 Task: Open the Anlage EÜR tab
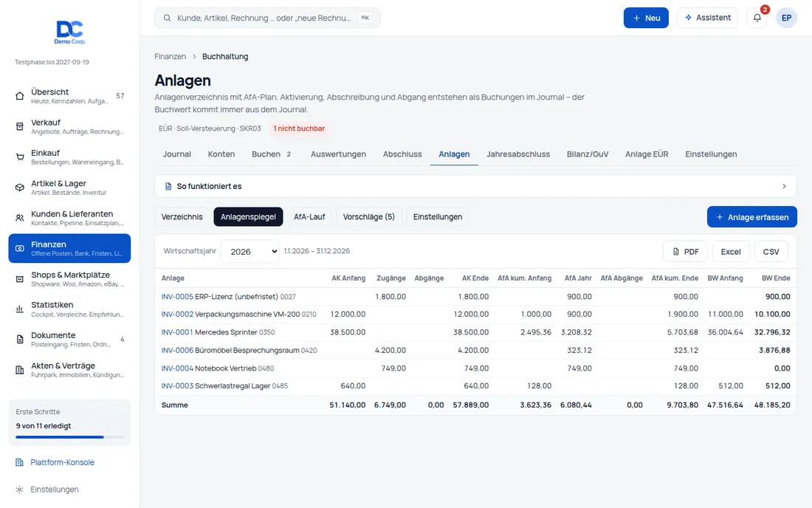pyautogui.click(x=647, y=154)
